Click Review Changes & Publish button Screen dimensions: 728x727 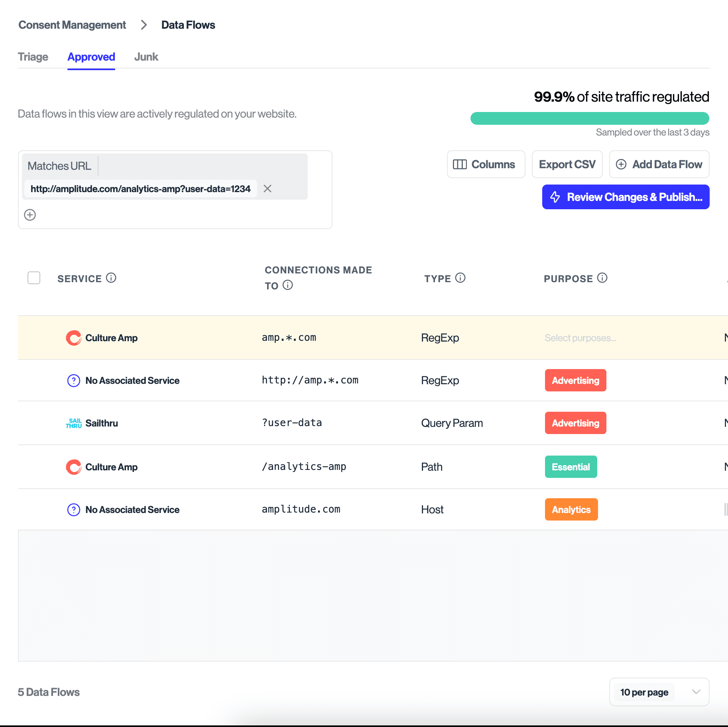[x=626, y=197]
